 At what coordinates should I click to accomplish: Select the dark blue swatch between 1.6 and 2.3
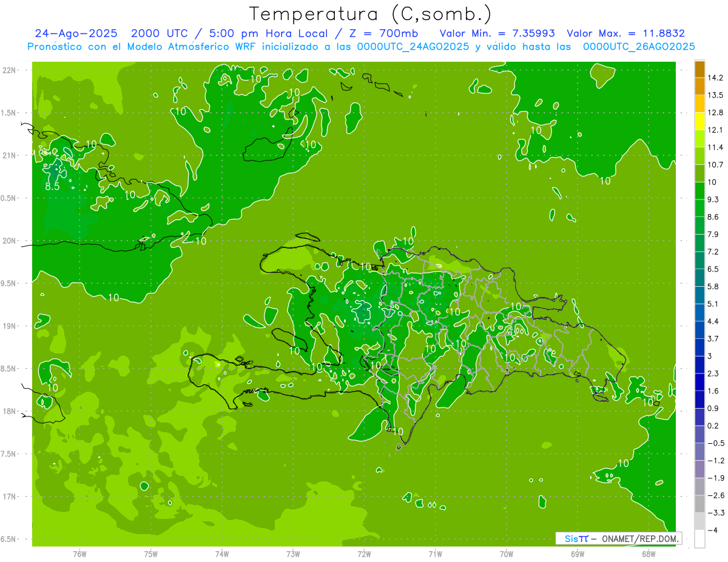[699, 382]
